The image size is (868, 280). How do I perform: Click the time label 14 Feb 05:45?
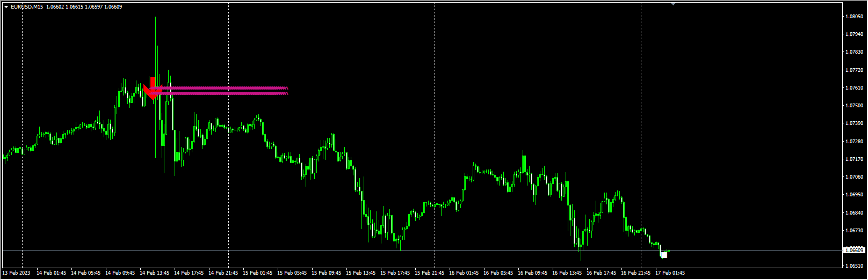tap(86, 273)
